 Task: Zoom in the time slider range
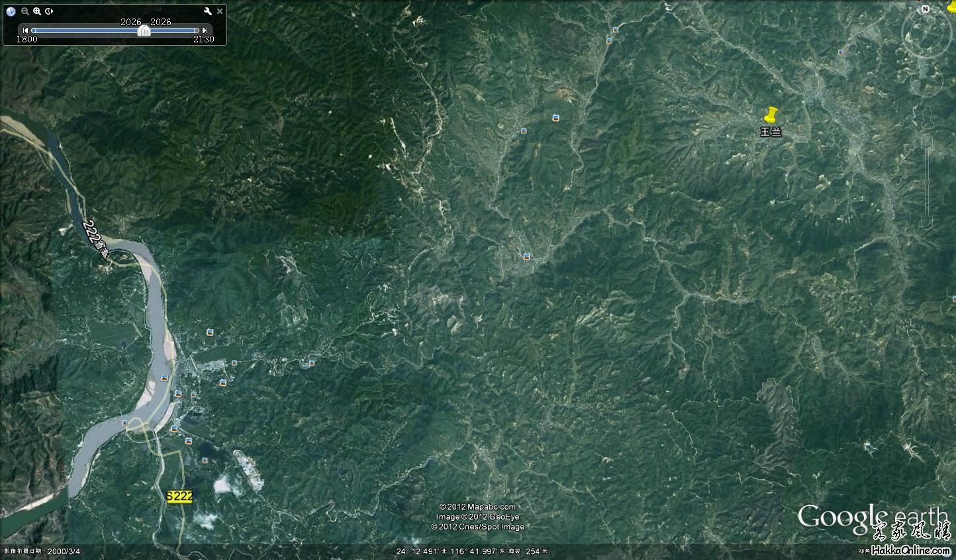[37, 11]
